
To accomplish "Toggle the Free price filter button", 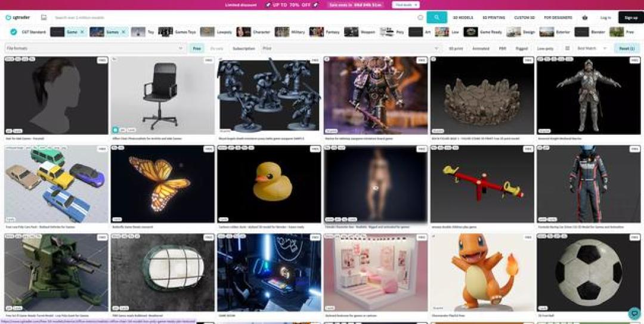I will (x=197, y=48).
